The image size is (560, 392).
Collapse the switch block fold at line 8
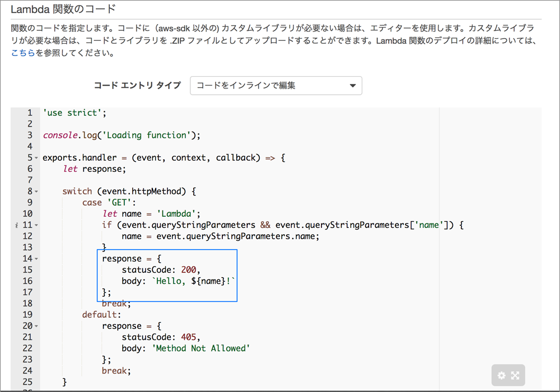36,192
